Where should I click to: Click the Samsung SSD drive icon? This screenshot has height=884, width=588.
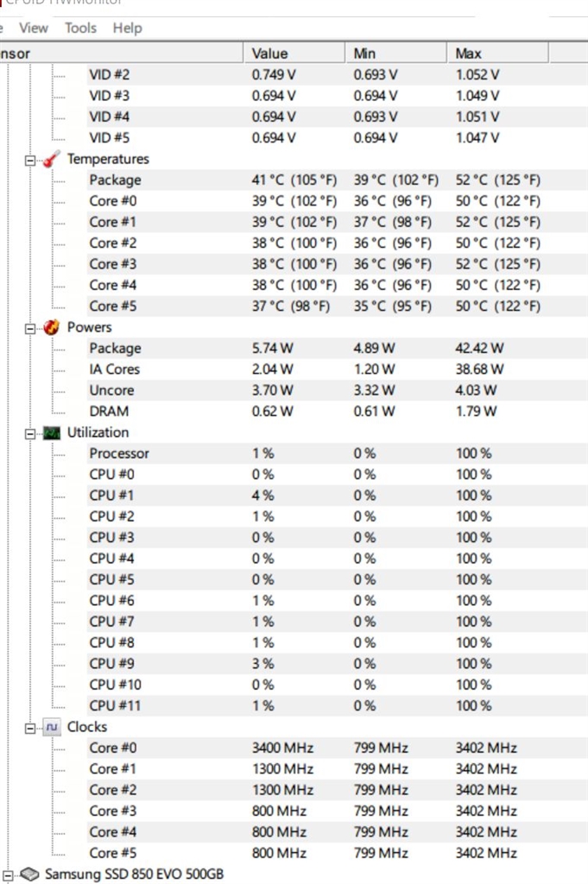tap(29, 874)
